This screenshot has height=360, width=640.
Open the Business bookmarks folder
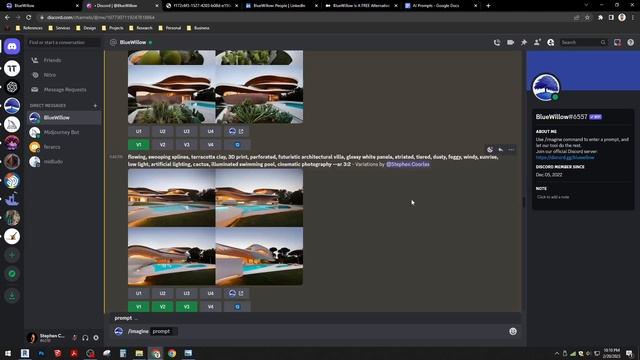tap(198, 28)
